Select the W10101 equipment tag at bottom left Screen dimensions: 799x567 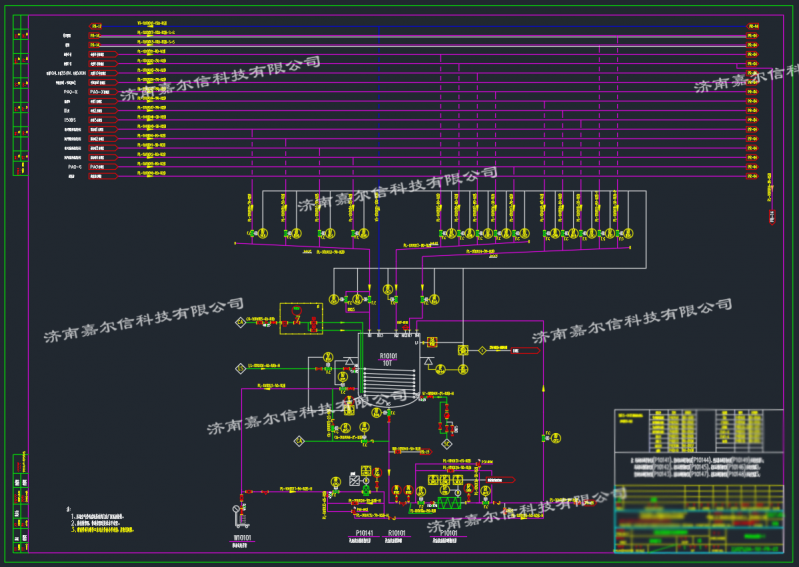coord(242,538)
